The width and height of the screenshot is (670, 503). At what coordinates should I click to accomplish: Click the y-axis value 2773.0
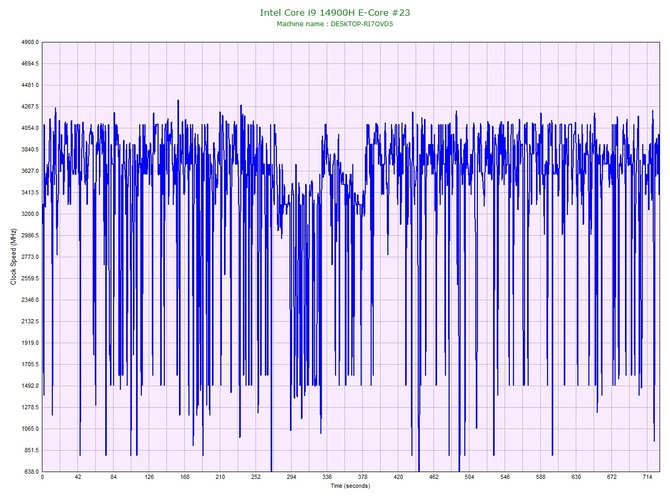30,257
